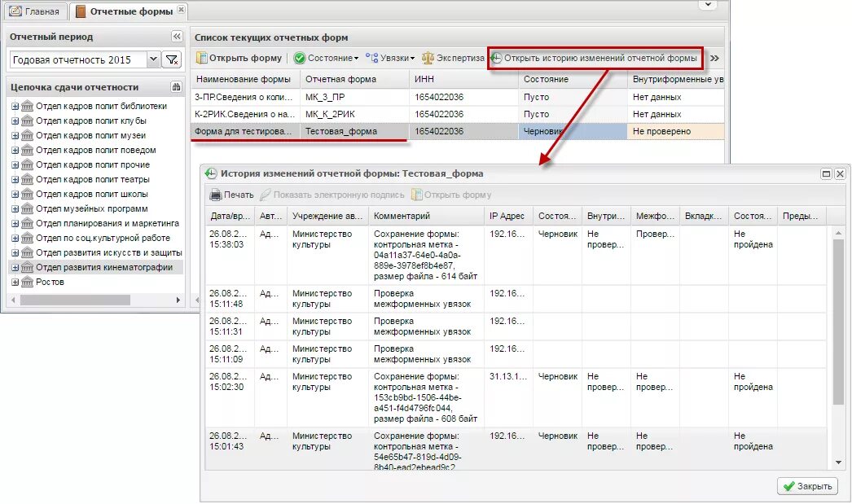Click institution icon beside Отдел музейных программ
Image resolution: width=852 pixels, height=504 pixels.
[27, 208]
